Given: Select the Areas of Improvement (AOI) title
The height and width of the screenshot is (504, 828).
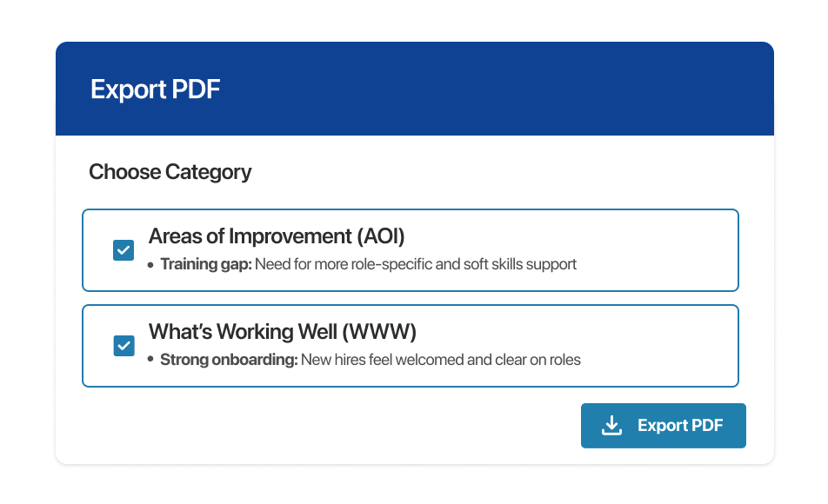Looking at the screenshot, I should (x=277, y=235).
